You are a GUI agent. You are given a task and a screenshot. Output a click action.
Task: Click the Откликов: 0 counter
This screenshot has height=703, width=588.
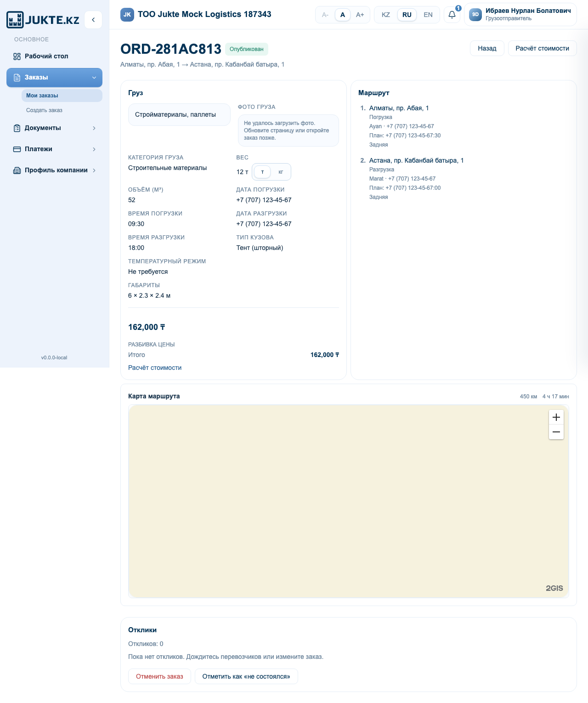tap(146, 644)
